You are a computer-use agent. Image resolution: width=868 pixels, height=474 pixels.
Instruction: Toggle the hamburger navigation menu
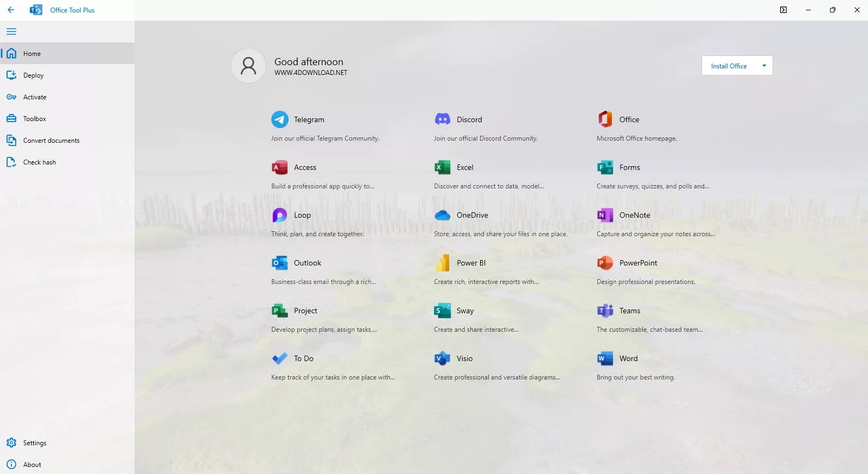(11, 31)
